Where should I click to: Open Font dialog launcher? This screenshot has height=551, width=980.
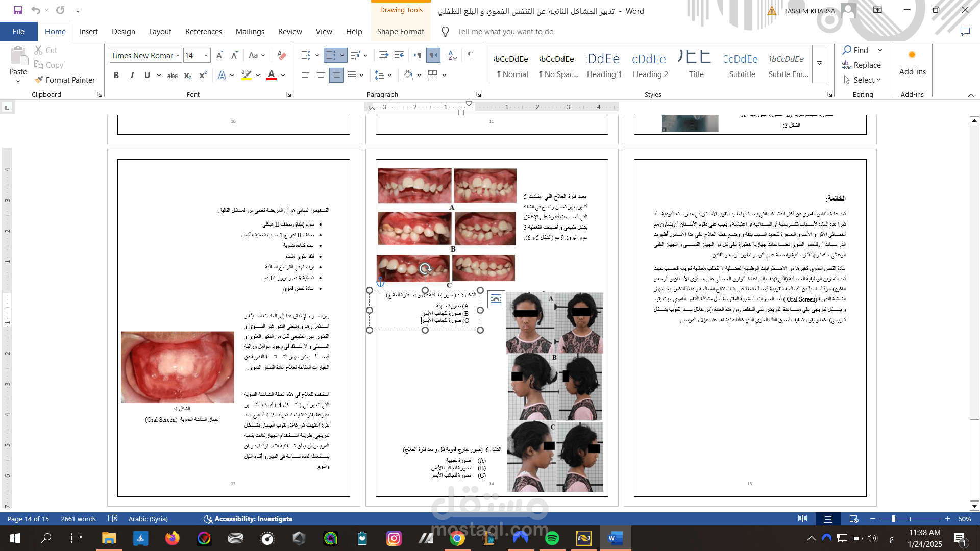(288, 94)
